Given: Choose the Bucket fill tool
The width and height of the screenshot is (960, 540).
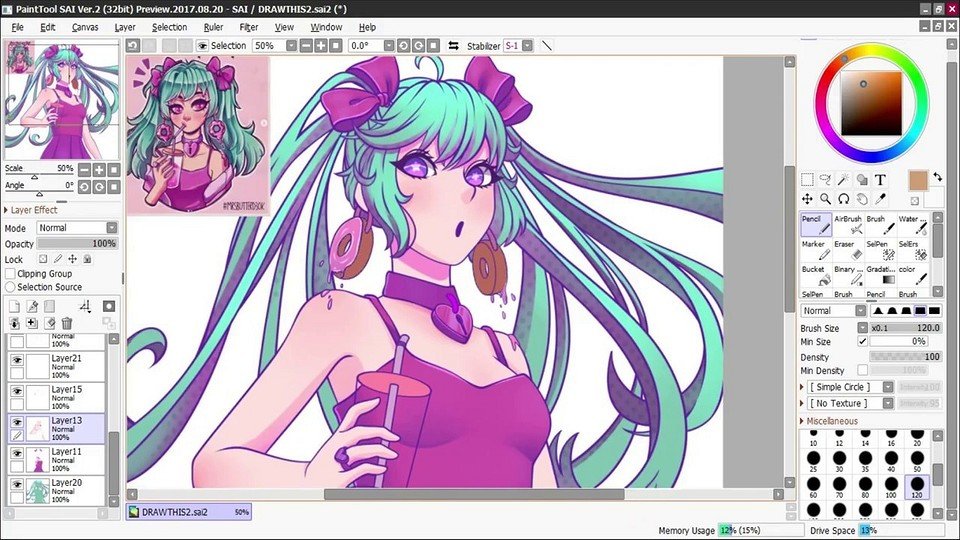Looking at the screenshot, I should point(816,275).
